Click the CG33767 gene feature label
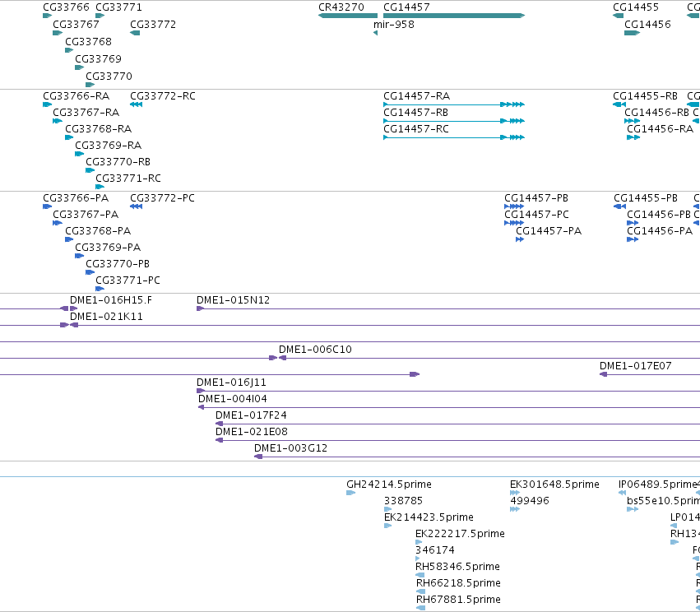This screenshot has height=612, width=700. (x=76, y=25)
